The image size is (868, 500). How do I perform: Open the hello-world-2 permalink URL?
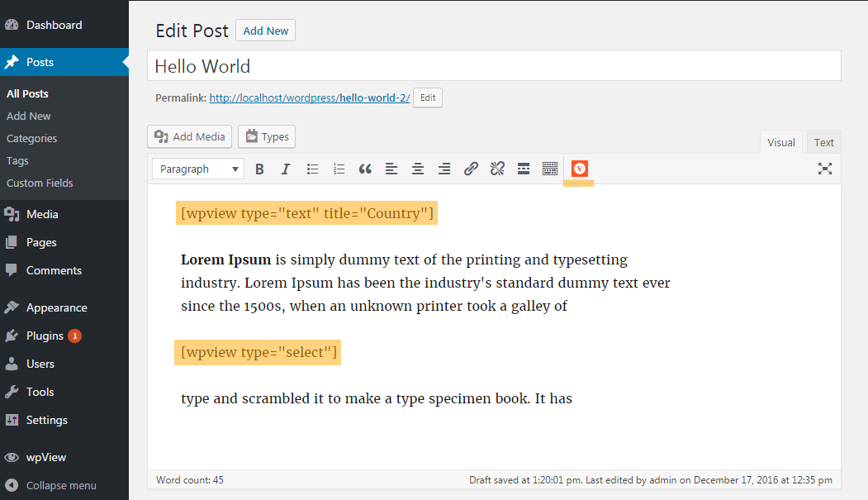(310, 98)
